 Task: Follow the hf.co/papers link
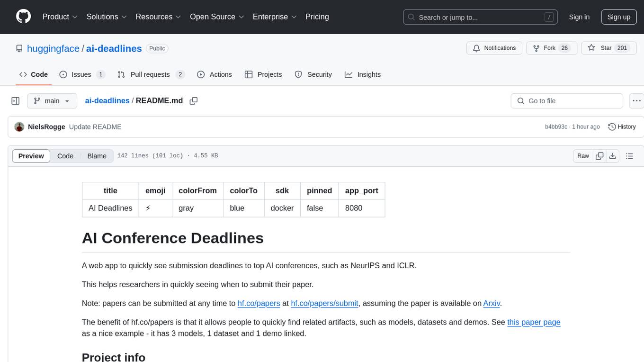click(259, 303)
